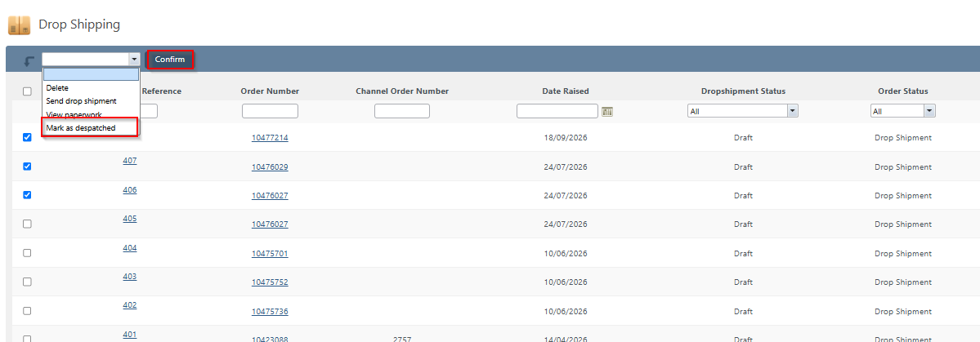
Task: Open reference 404 link
Action: tap(129, 248)
